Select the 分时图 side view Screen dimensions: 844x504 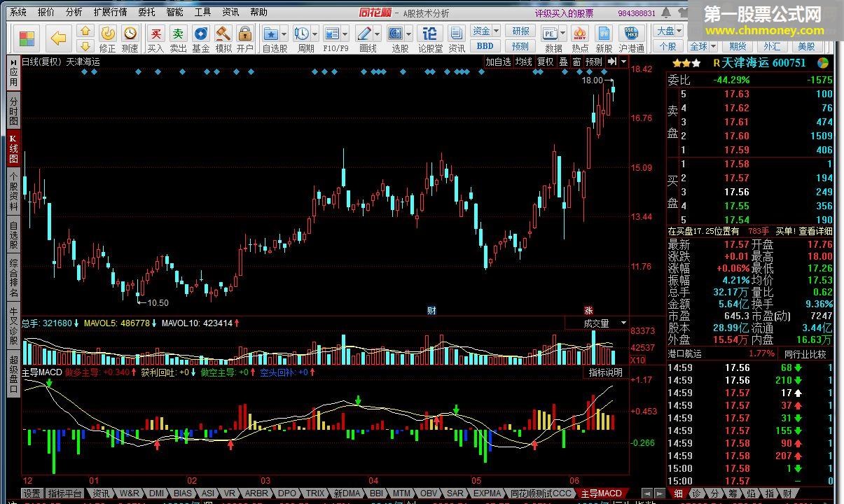pos(13,111)
